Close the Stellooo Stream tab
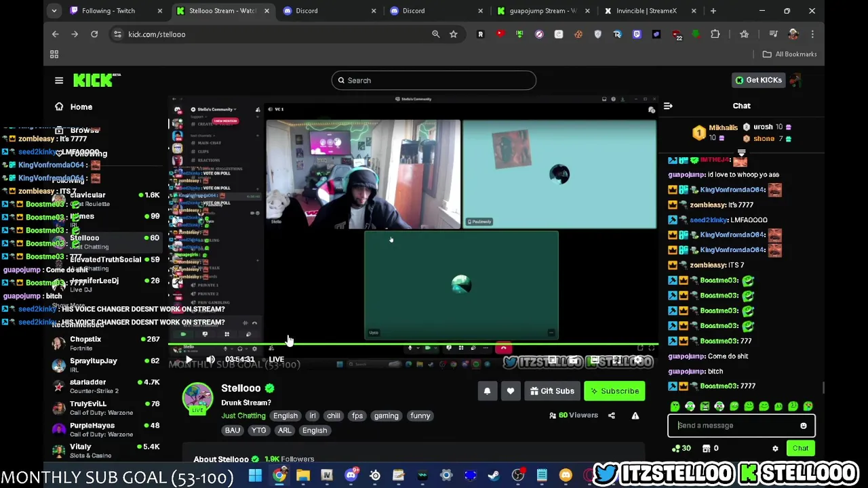 tap(267, 11)
